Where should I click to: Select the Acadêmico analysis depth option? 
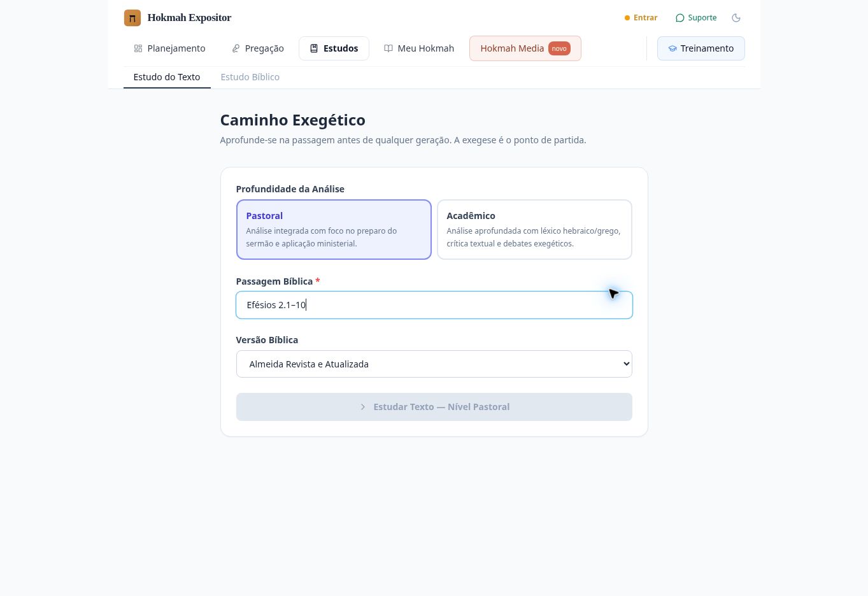pyautogui.click(x=534, y=229)
